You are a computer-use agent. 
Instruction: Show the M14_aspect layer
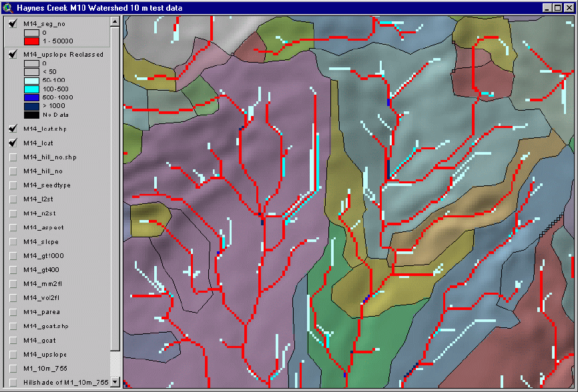(x=13, y=227)
